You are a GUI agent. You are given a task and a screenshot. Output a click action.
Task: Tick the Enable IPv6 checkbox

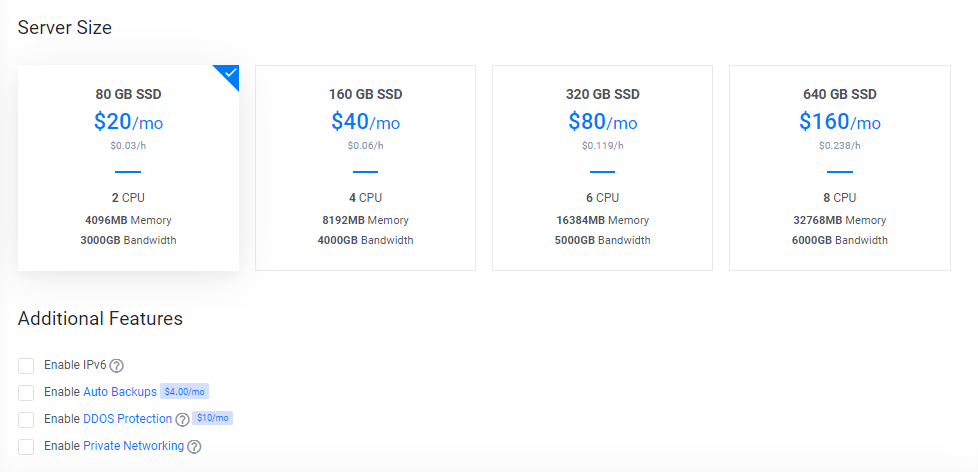26,366
